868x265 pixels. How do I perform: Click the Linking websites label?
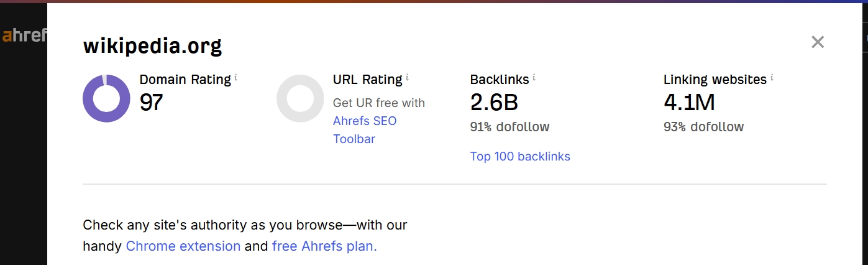(x=715, y=80)
